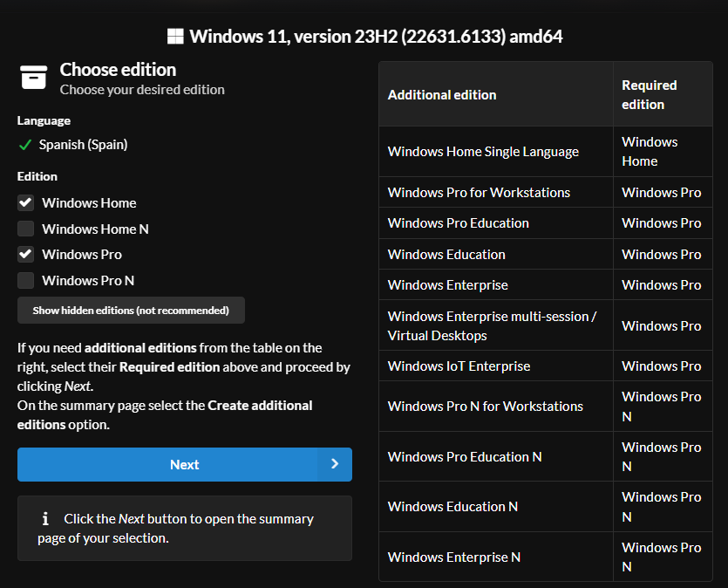
Task: Uncheck the Windows Pro edition checkbox
Action: click(26, 254)
